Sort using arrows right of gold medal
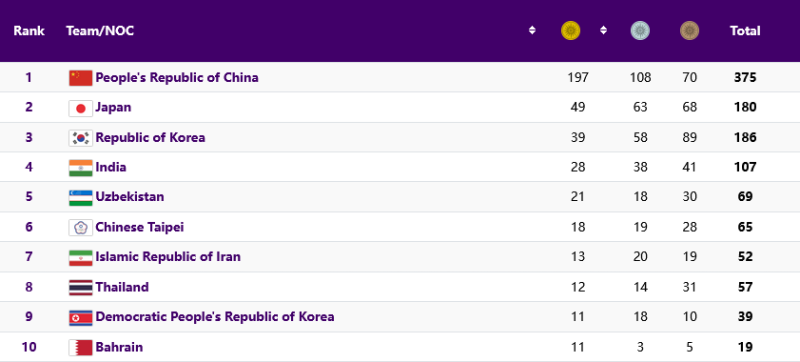Viewport: 800px width, 362px height. 604,31
